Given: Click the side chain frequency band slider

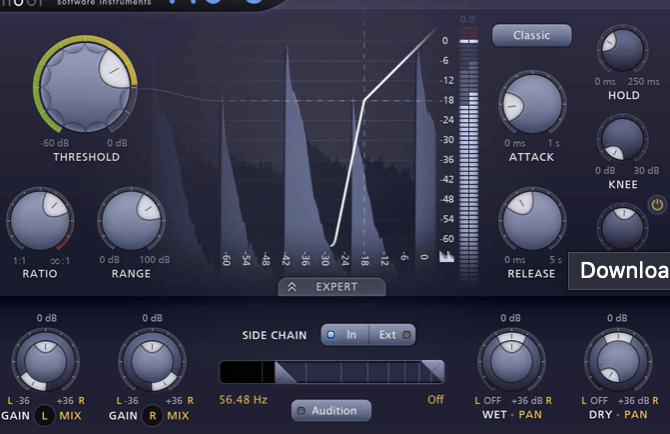Looking at the screenshot, I should (332, 372).
